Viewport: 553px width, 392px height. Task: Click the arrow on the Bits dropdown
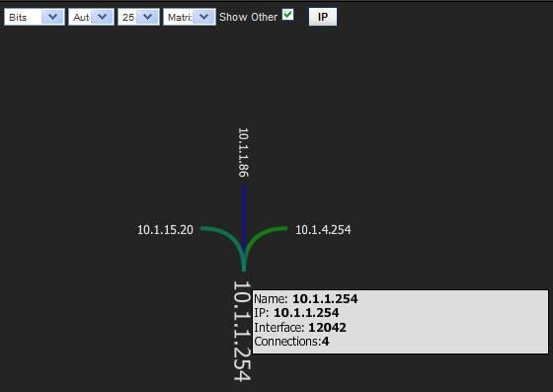click(x=53, y=17)
